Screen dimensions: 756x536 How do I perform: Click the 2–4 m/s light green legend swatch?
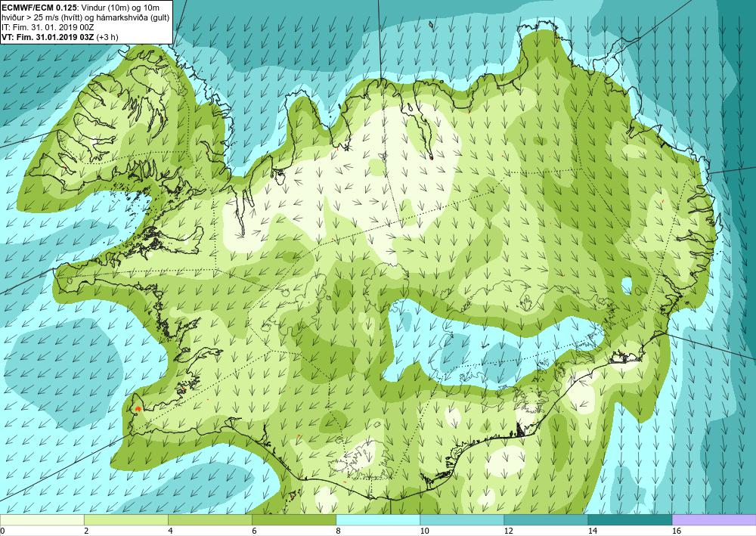click(125, 519)
